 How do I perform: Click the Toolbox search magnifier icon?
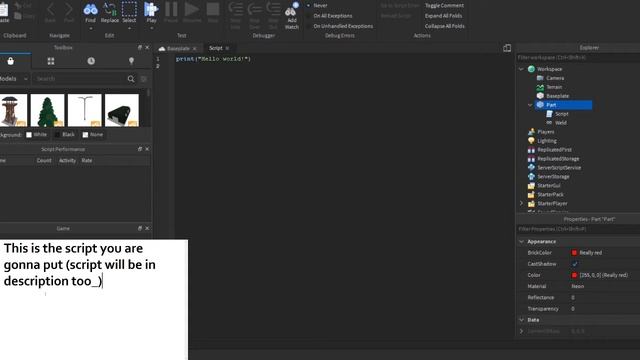tap(131, 79)
